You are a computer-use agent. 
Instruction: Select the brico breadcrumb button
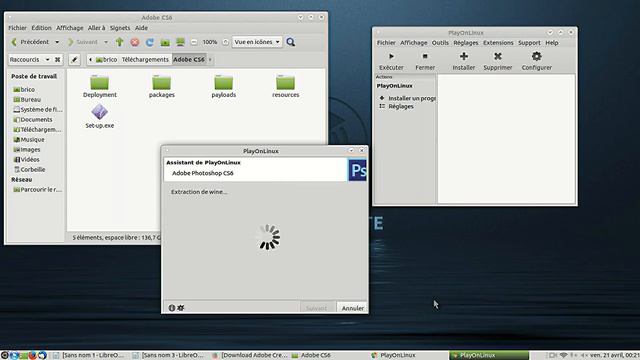coord(107,60)
